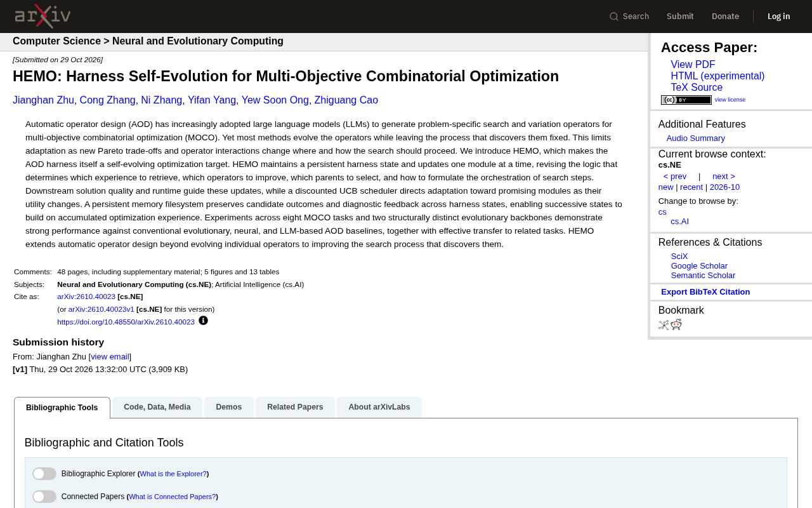Image resolution: width=812 pixels, height=508 pixels.
Task: Open the 2026-10 listing link
Action: click(724, 187)
